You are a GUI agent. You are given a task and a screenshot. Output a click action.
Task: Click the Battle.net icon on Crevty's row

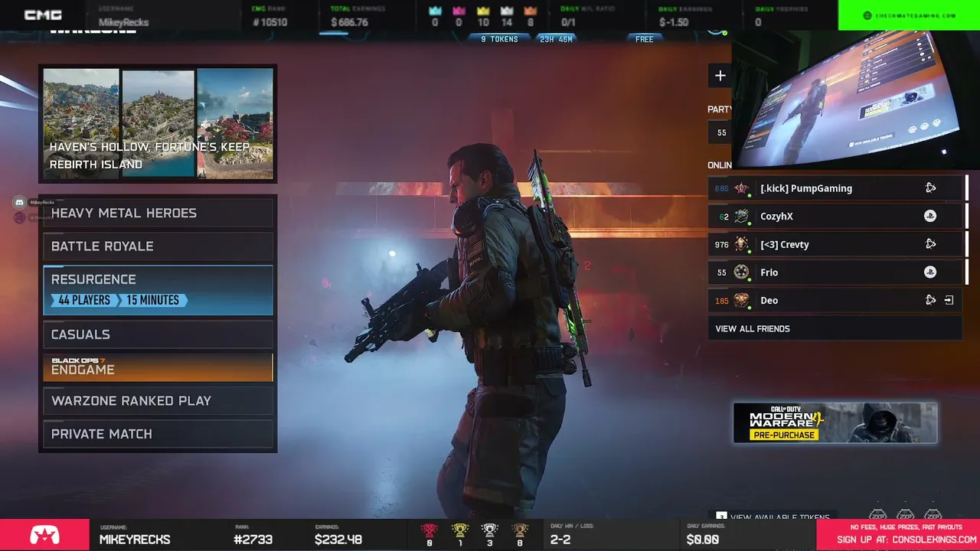click(x=930, y=243)
